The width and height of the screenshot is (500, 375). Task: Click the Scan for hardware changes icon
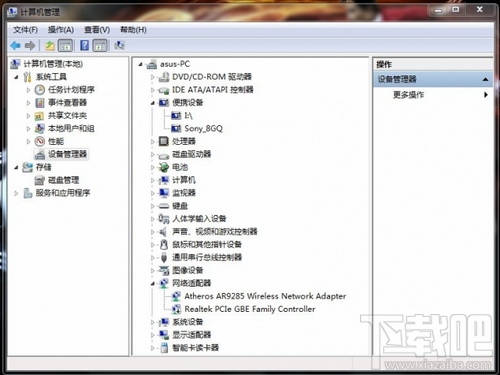[x=119, y=45]
